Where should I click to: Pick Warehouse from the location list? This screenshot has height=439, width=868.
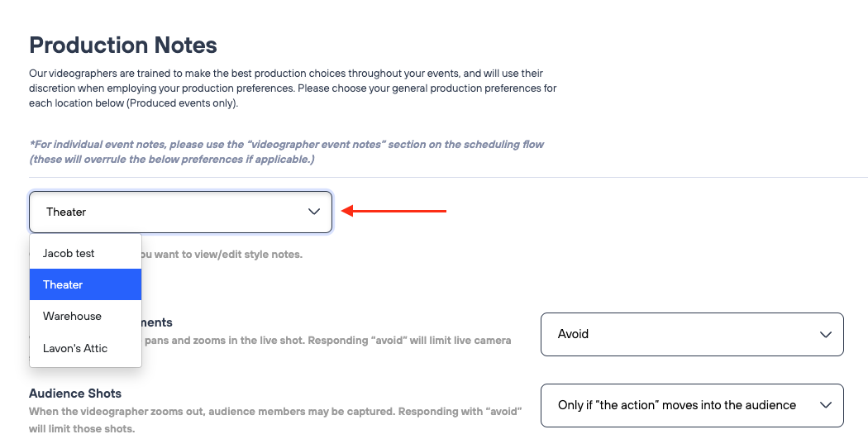(73, 317)
